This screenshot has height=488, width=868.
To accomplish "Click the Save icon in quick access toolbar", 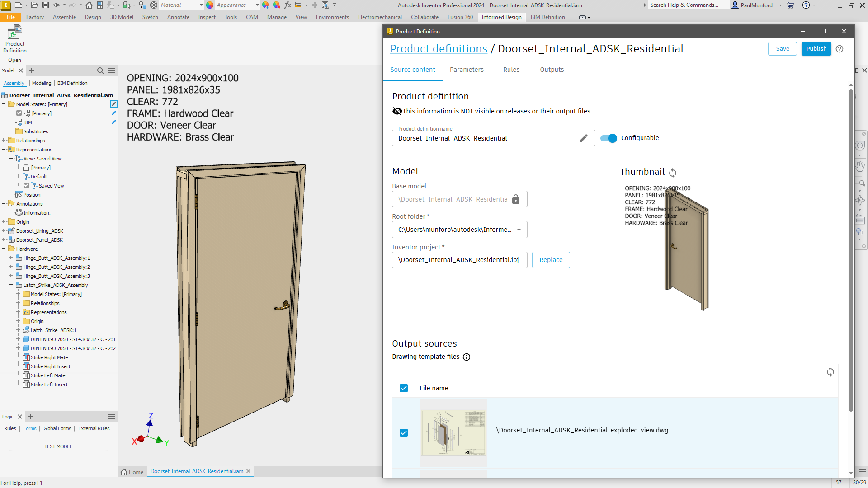I will tap(46, 5).
